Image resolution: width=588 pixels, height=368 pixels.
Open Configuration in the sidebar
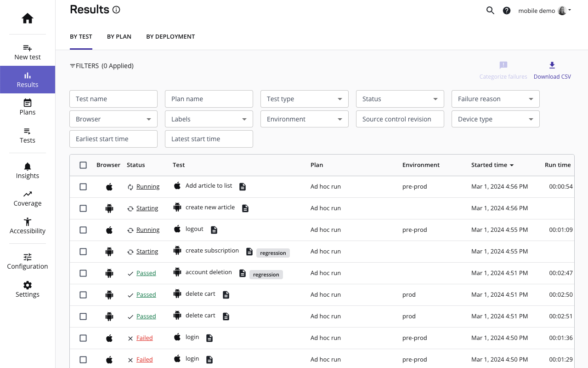click(28, 261)
